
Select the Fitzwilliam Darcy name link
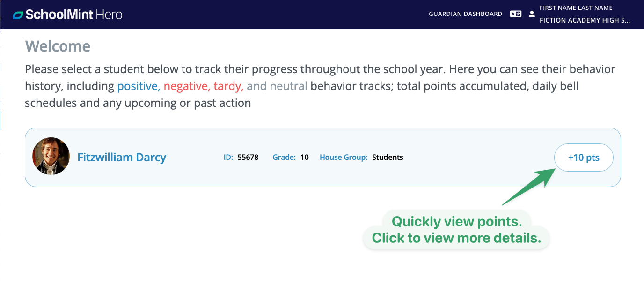coord(122,157)
